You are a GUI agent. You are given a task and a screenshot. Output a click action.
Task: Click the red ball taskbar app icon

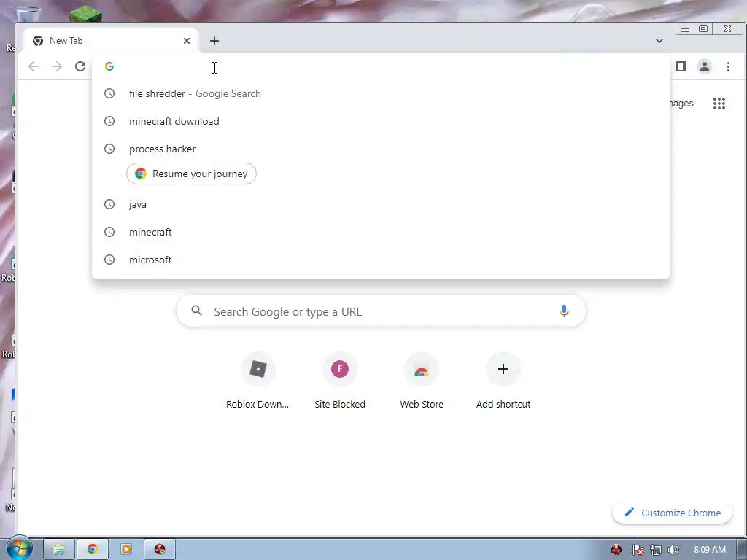pyautogui.click(x=160, y=550)
